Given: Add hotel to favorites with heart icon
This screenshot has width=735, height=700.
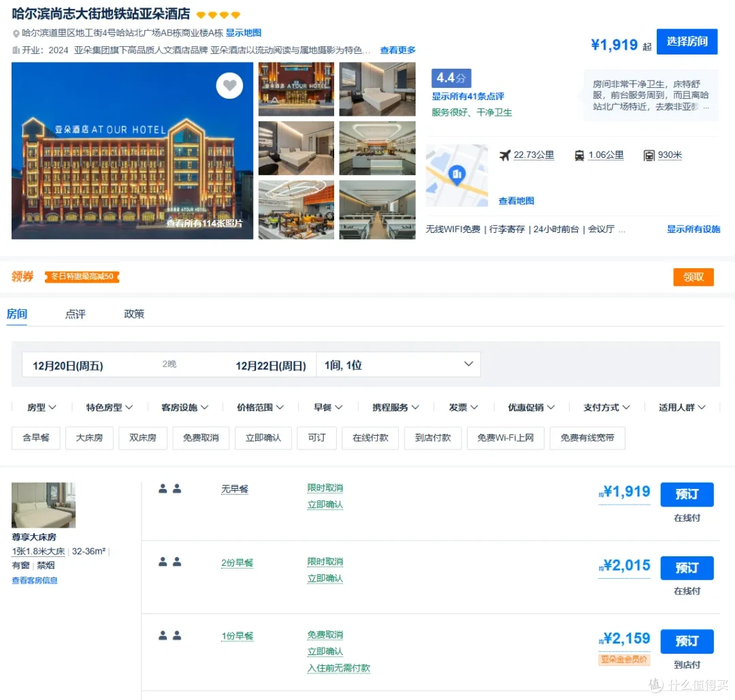Looking at the screenshot, I should click(x=229, y=85).
